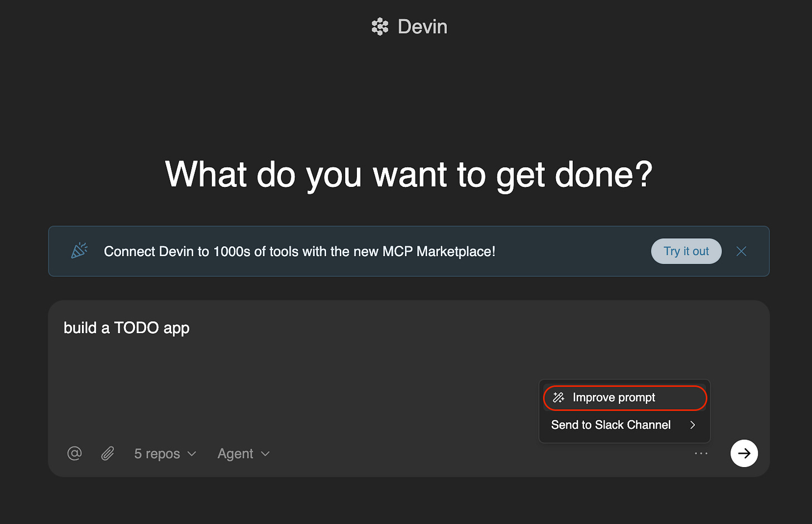Click the MCP Marketplace banner text
Screen dimensions: 812x524
[299, 252]
